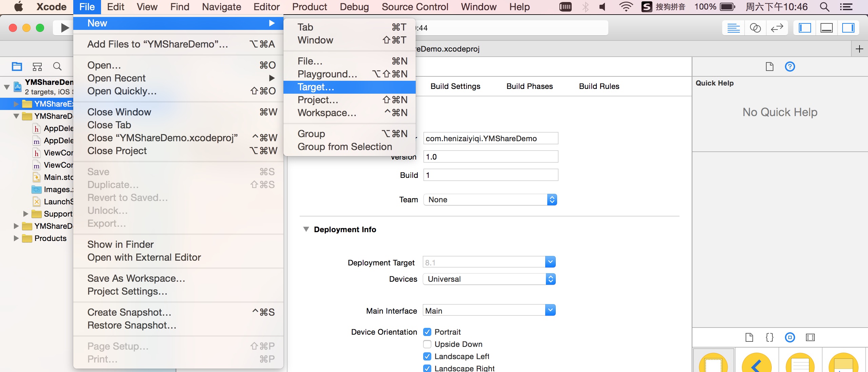Expand the Supporting Files folder
The width and height of the screenshot is (868, 372).
pos(25,214)
